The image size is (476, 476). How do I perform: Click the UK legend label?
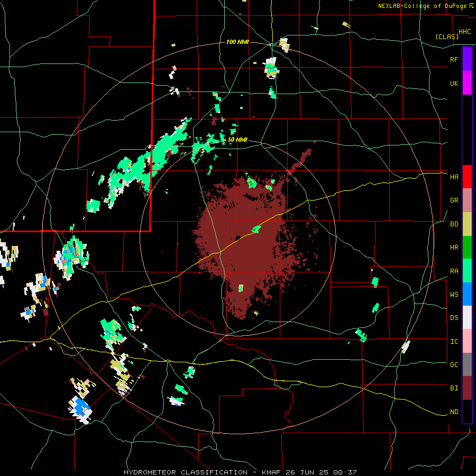(454, 83)
